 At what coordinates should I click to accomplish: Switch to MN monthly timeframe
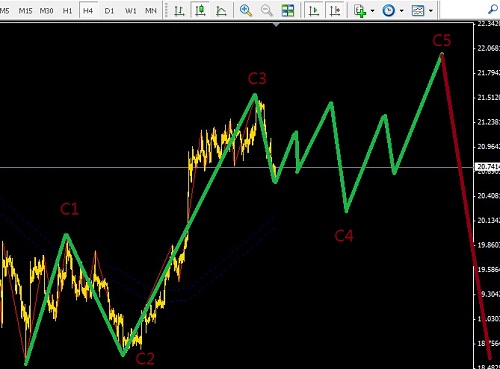tap(151, 11)
